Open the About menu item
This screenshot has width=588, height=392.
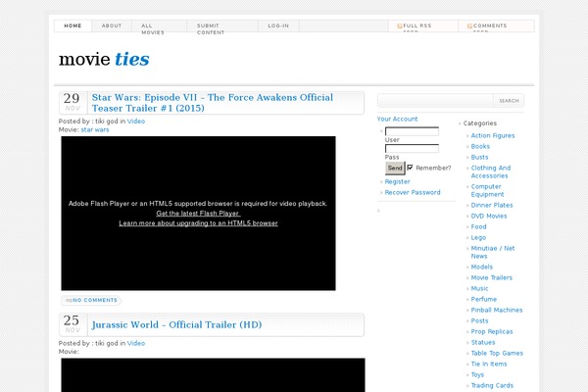112,25
